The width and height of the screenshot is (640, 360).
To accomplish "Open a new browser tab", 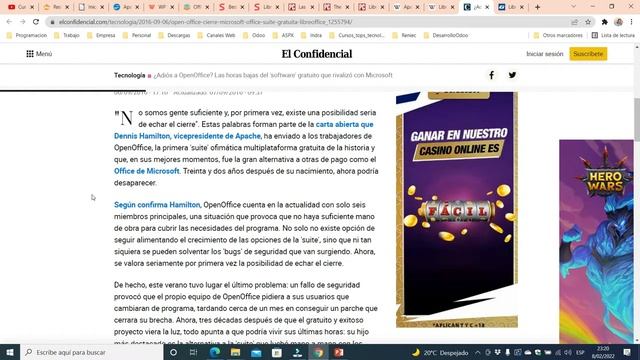I will point(538,7).
